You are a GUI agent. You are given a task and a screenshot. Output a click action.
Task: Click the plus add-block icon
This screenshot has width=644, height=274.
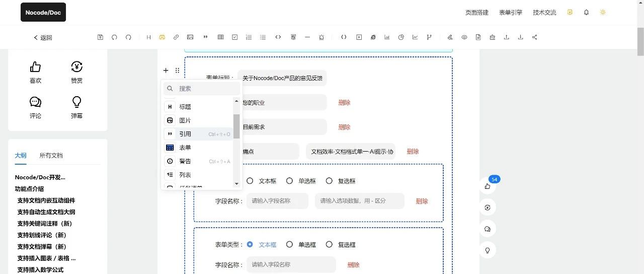click(166, 71)
